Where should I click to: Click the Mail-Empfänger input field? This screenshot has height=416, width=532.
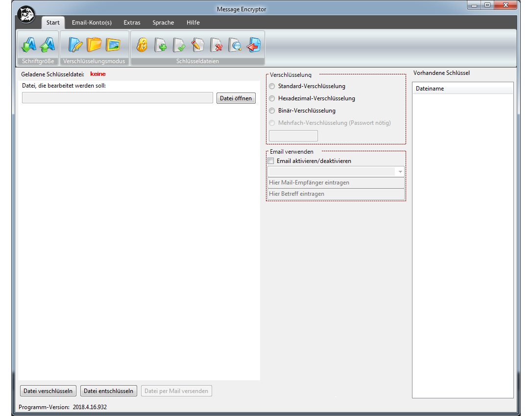(x=336, y=183)
